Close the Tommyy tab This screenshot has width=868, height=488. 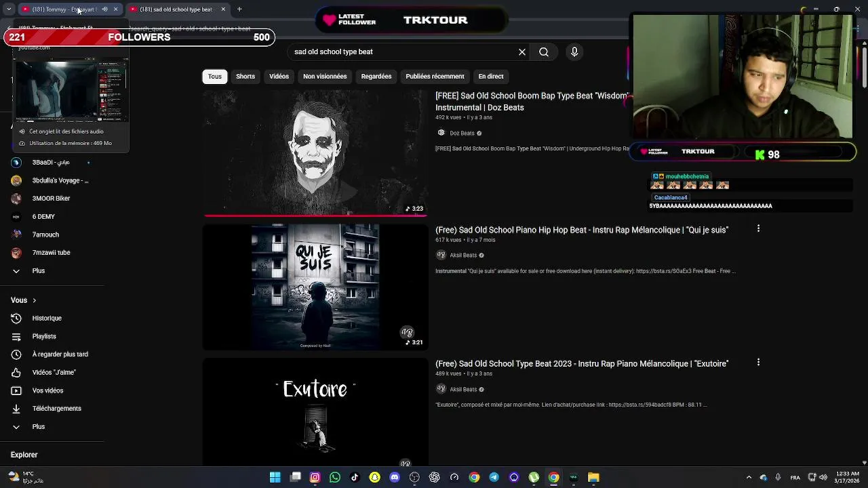click(x=115, y=9)
